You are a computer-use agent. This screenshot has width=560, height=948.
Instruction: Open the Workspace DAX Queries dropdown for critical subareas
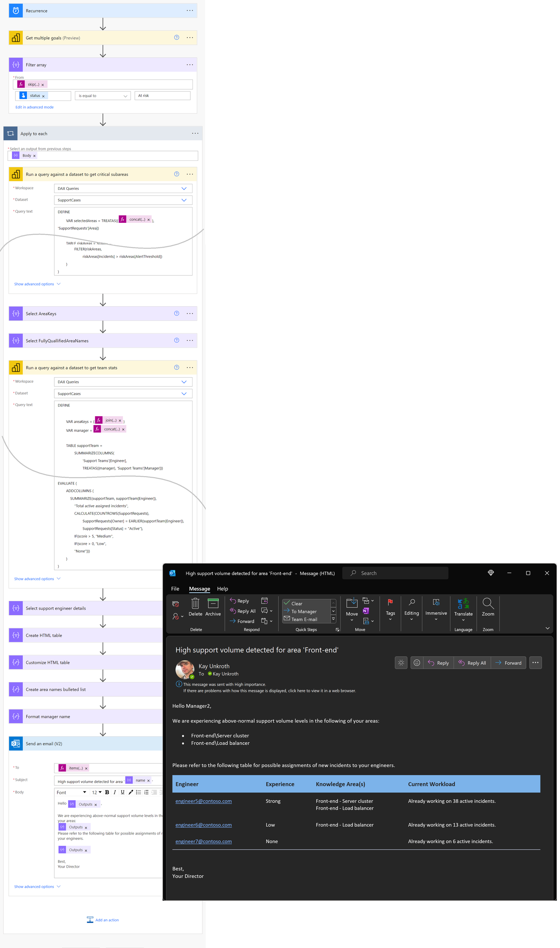point(123,188)
